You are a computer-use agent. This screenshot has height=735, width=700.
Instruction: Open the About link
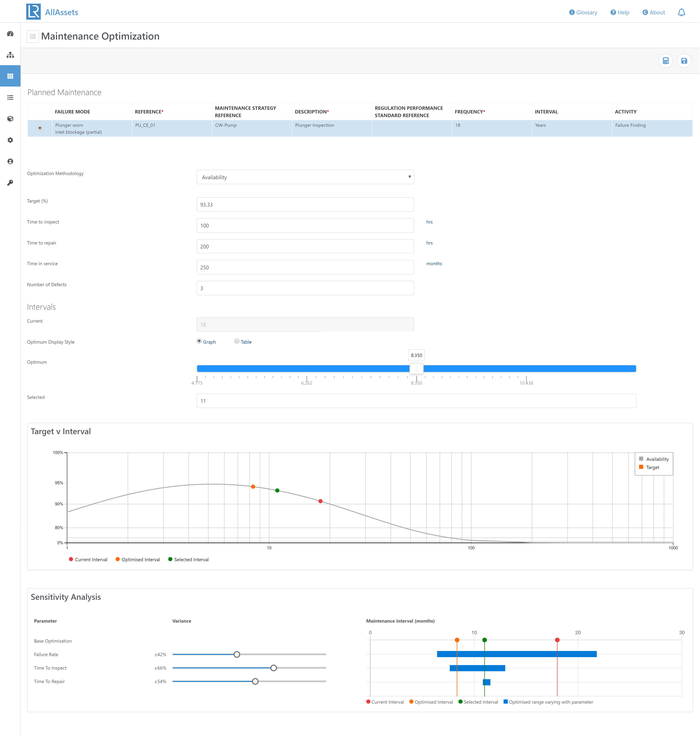(x=654, y=12)
